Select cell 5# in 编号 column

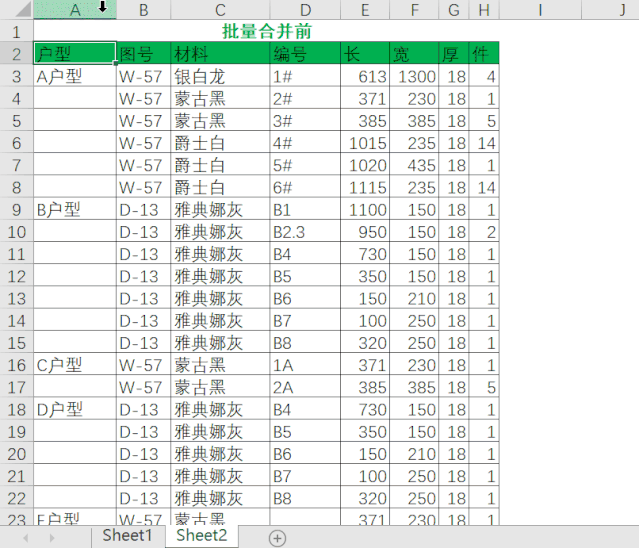pyautogui.click(x=305, y=165)
